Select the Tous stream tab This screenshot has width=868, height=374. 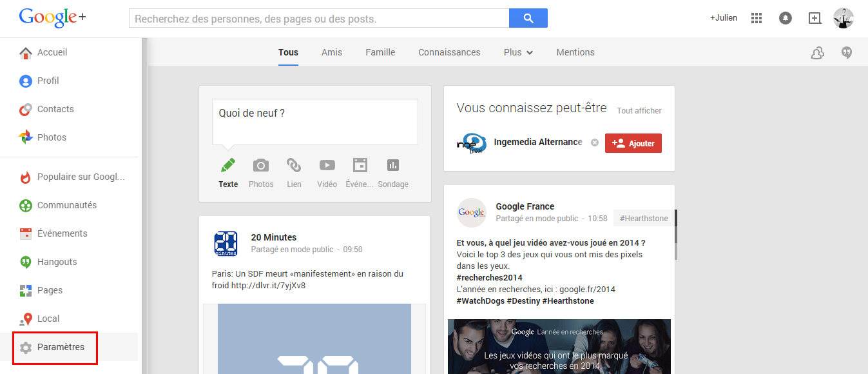click(288, 52)
